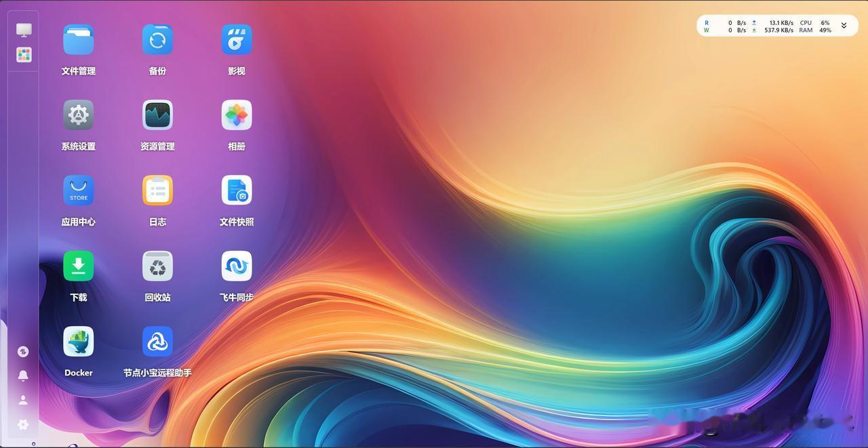Image resolution: width=868 pixels, height=448 pixels.
Task: Open the 相册 photo album app
Action: [237, 115]
